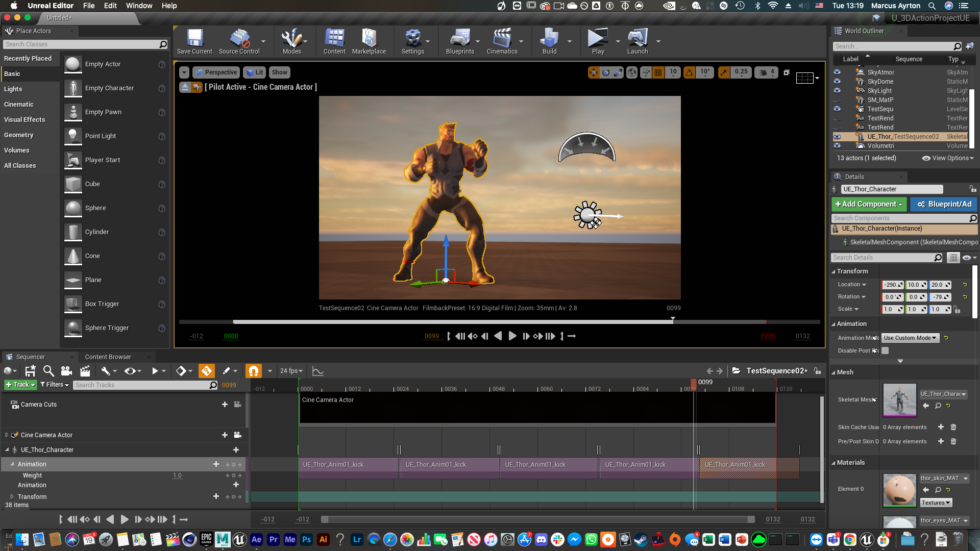980x551 pixels.
Task: Click the Sequencer wrench actions icon
Action: point(106,371)
